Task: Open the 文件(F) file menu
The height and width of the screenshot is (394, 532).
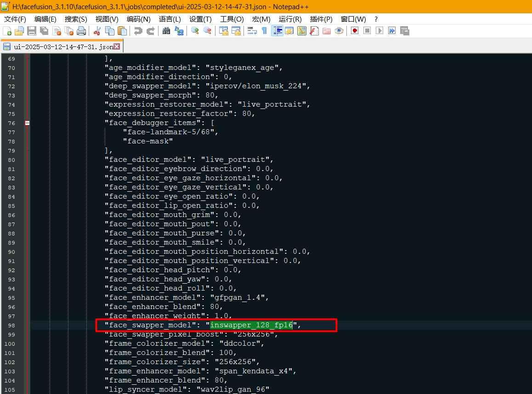Action: tap(15, 19)
